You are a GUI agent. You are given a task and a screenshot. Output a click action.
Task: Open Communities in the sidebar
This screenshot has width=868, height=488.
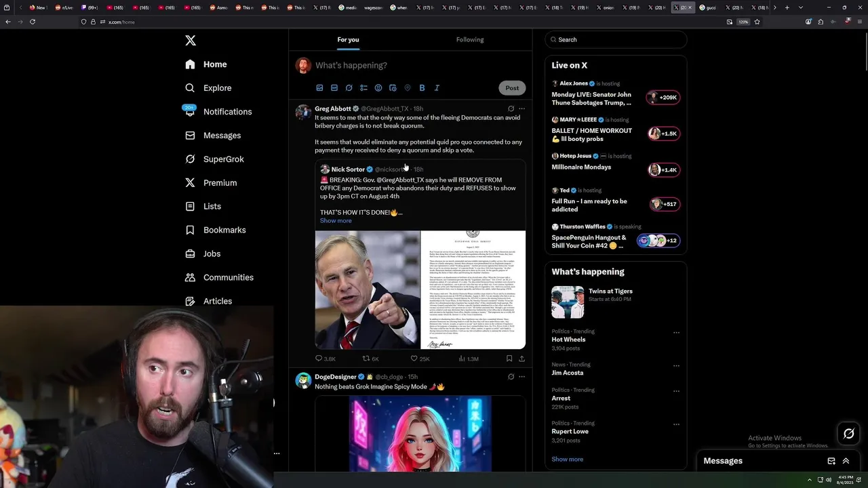pyautogui.click(x=220, y=277)
